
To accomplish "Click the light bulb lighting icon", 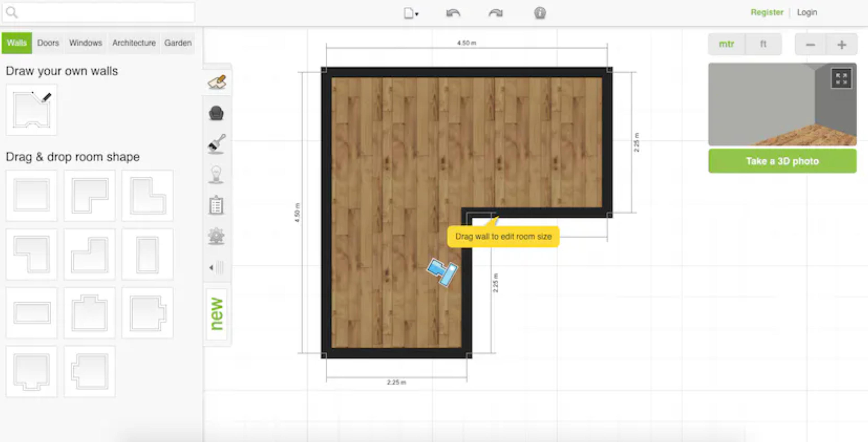I will (216, 174).
